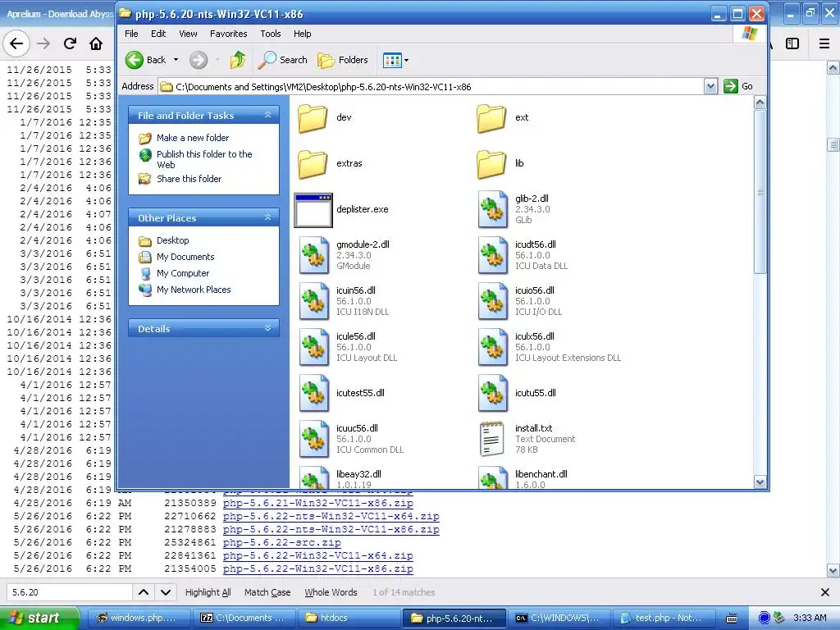
Task: Open the Back button history dropdown
Action: coord(176,60)
